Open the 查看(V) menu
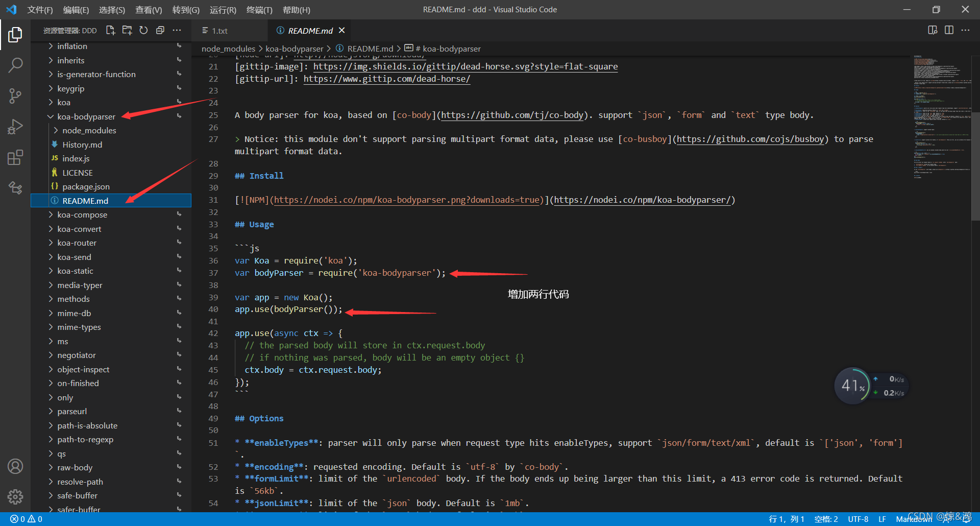980x526 pixels. point(149,10)
